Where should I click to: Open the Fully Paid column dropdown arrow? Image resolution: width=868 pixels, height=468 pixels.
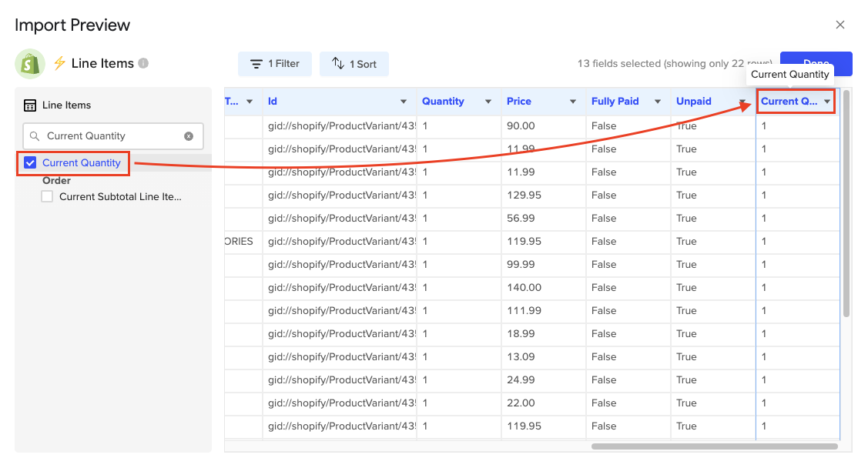(x=658, y=102)
